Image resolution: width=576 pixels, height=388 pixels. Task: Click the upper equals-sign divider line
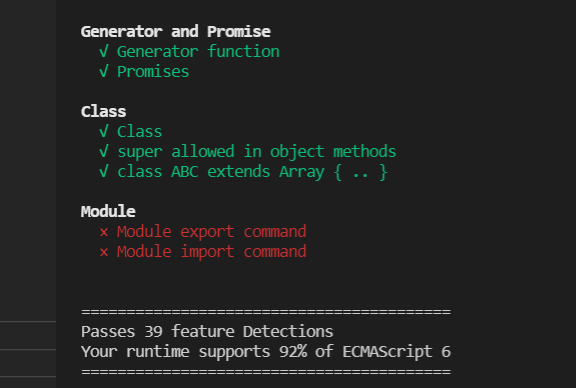tap(266, 312)
